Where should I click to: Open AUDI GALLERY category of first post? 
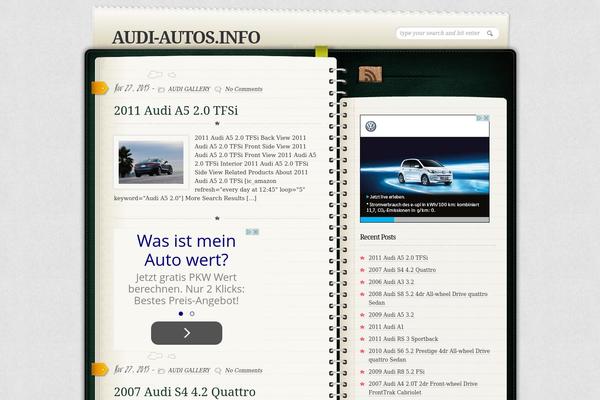(x=189, y=89)
